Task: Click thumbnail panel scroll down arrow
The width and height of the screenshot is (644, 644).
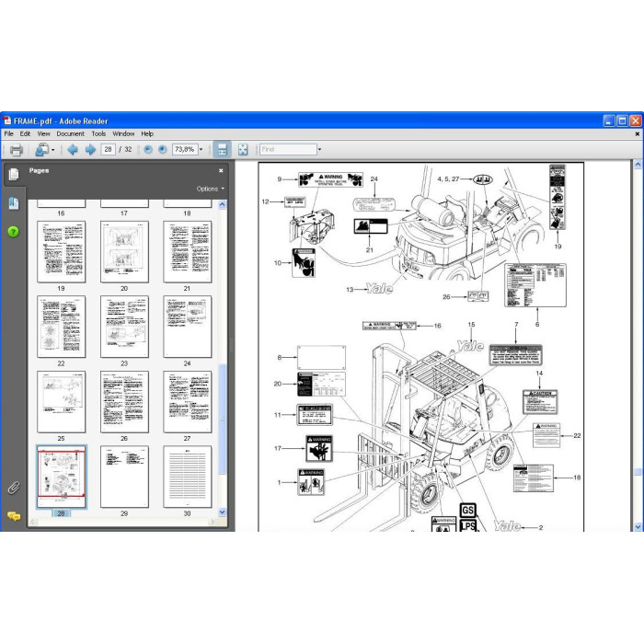Action: click(223, 512)
